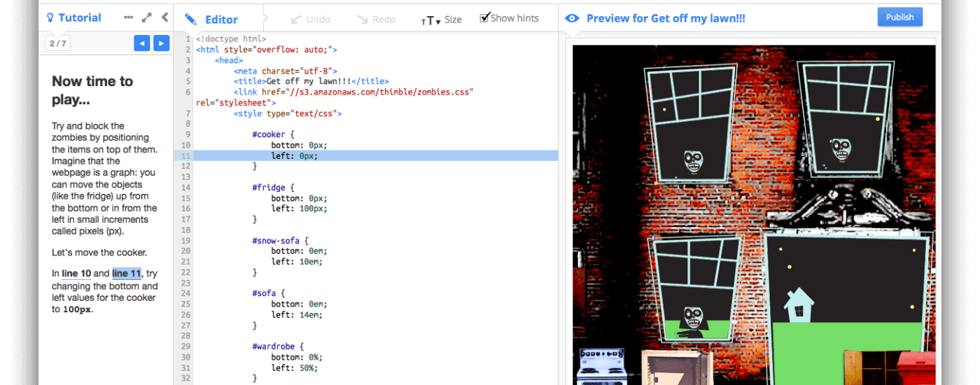The height and width of the screenshot is (385, 980).
Task: Open the text Size dropdown
Action: pos(441,20)
